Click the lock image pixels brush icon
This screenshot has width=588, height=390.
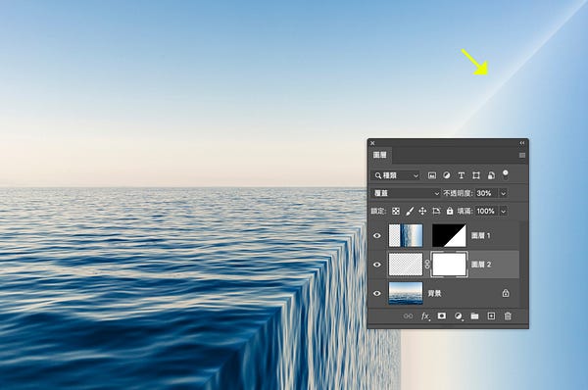coord(410,211)
